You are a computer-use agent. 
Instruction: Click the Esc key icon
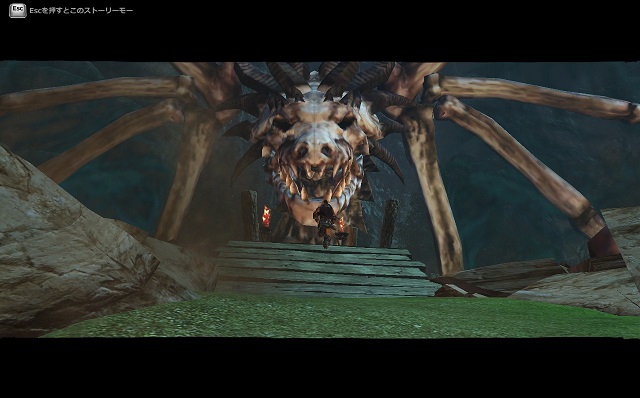click(18, 10)
